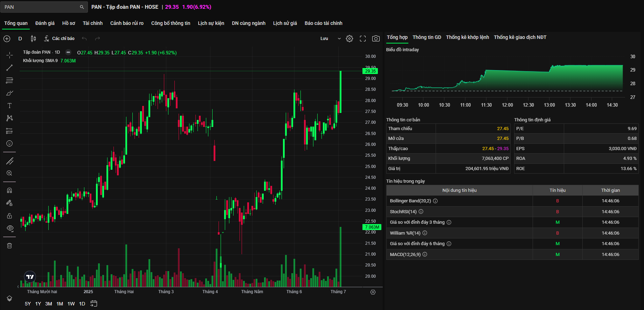Click the 29.35 price label on axis
This screenshot has height=310, width=644.
(370, 71)
